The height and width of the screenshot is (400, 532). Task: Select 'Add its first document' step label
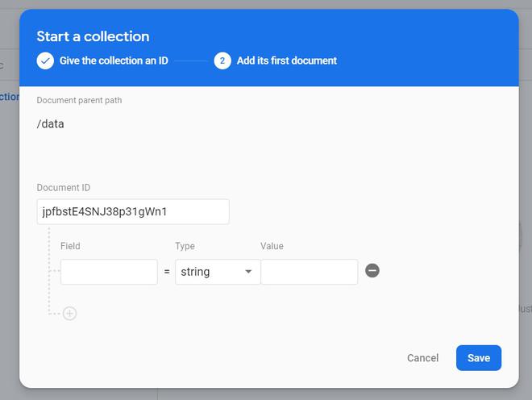click(x=286, y=60)
